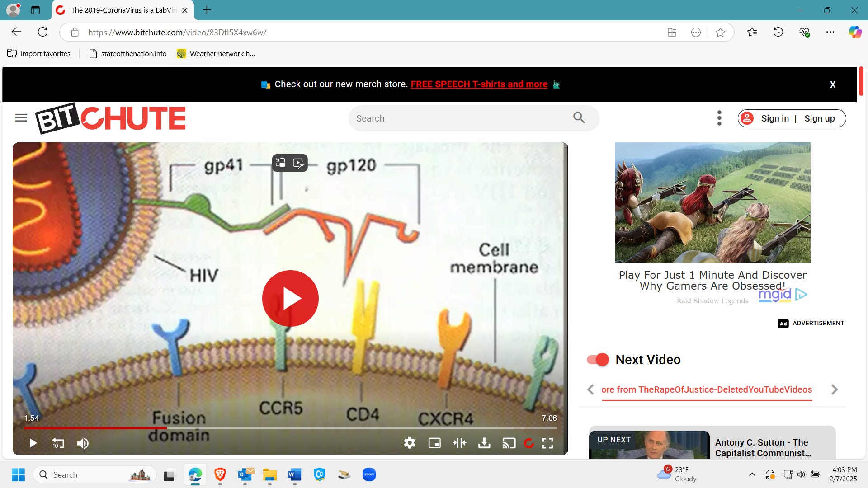Add this page to favorites star
Viewport: 868px width, 488px height.
pos(721,32)
